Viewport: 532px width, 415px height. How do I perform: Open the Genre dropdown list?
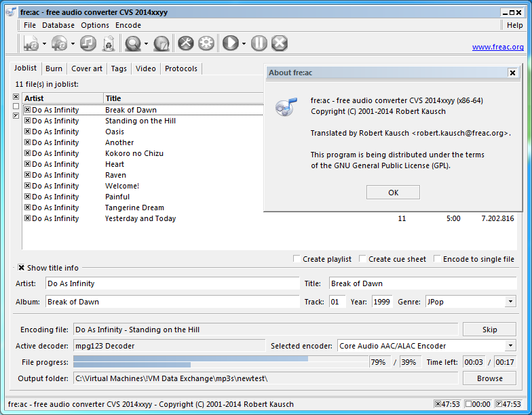(510, 301)
